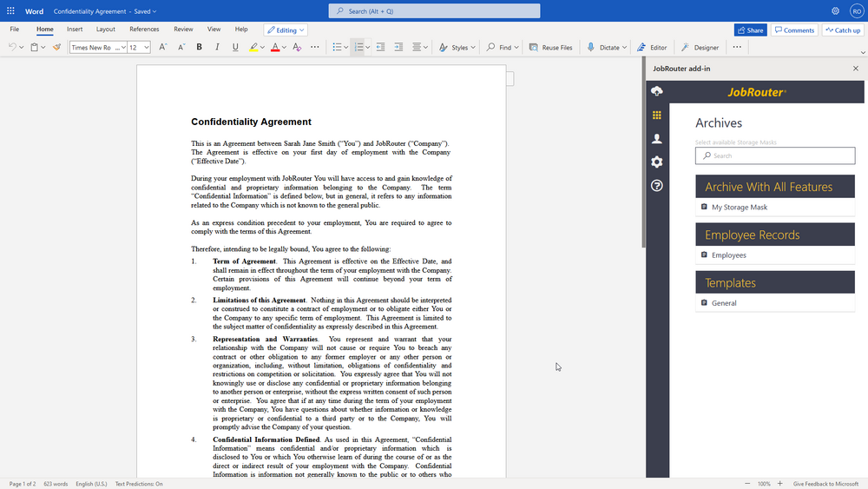
Task: Expand the bullets dropdown arrow
Action: (346, 48)
